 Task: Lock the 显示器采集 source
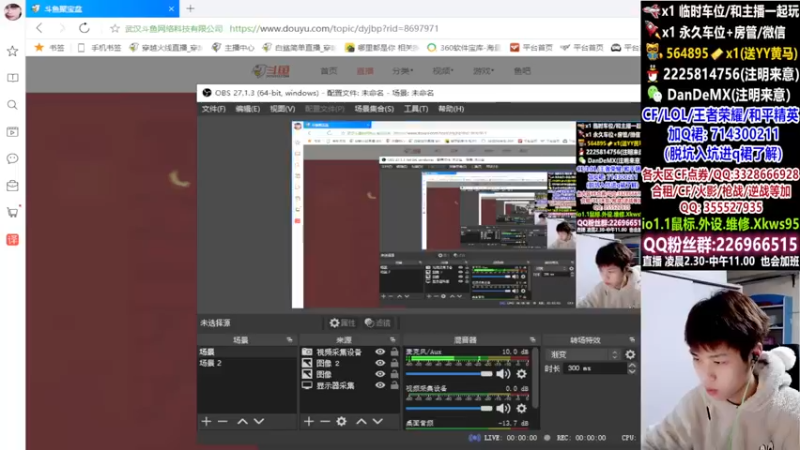(394, 385)
